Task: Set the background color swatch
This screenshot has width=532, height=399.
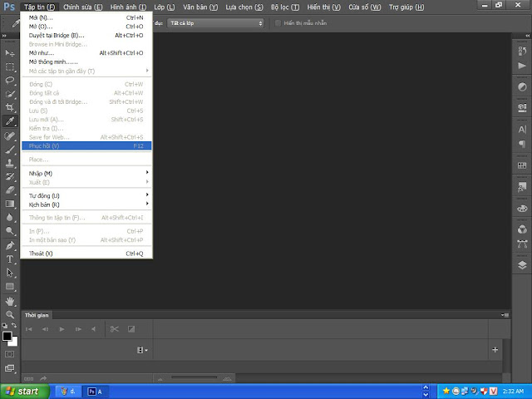Action: click(14, 342)
